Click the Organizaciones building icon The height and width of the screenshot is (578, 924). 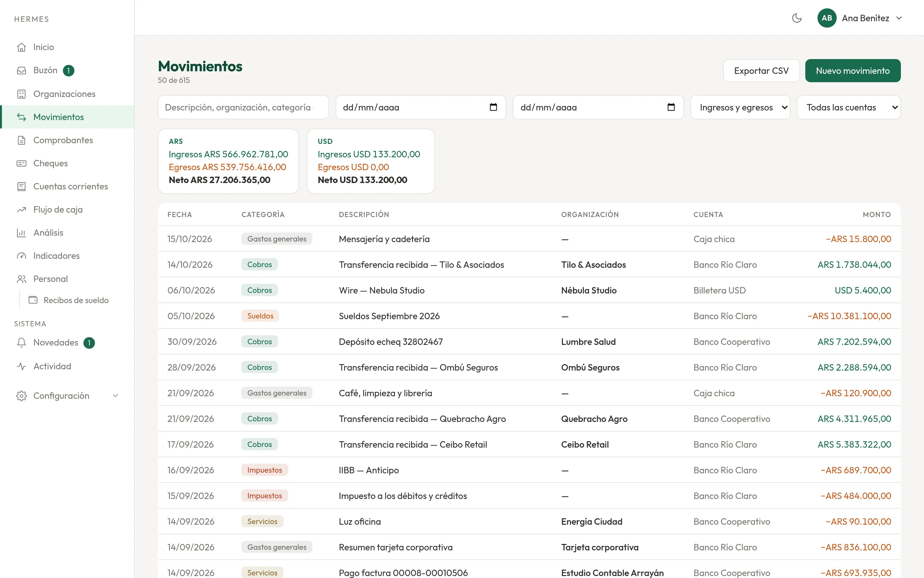(21, 94)
